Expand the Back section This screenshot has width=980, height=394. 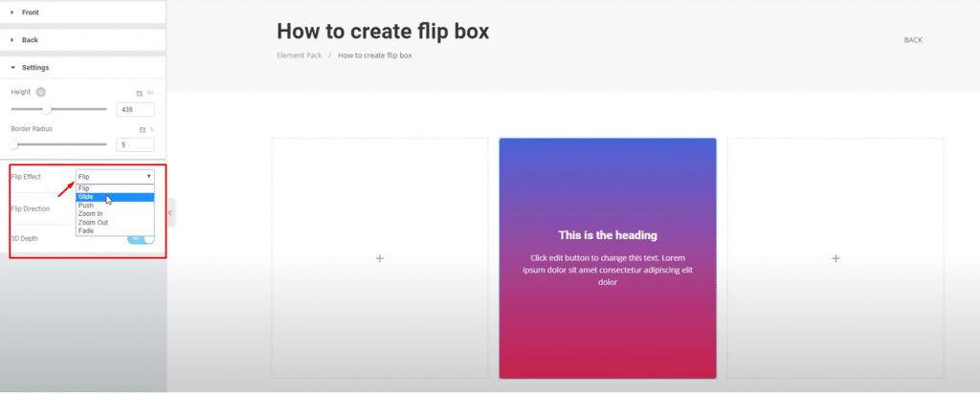pyautogui.click(x=30, y=40)
